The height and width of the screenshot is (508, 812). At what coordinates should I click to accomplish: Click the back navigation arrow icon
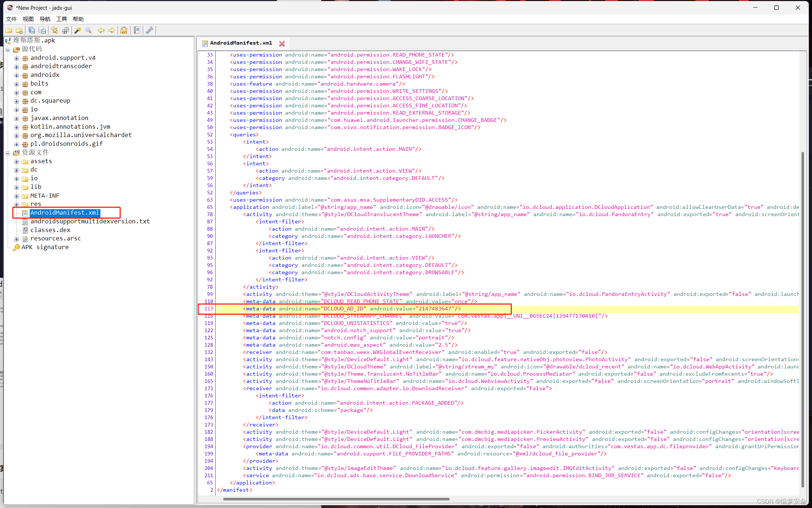[101, 30]
